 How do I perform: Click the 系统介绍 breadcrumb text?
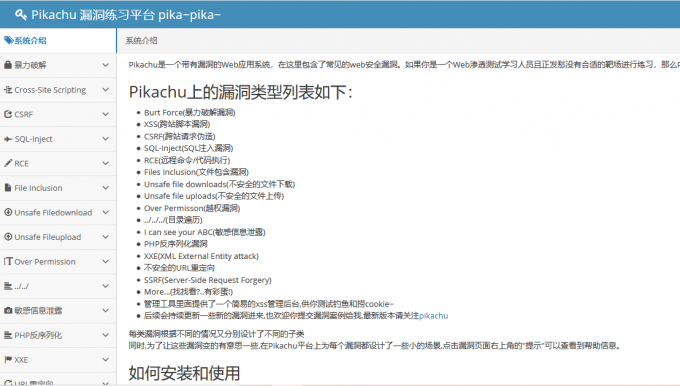[x=141, y=41]
